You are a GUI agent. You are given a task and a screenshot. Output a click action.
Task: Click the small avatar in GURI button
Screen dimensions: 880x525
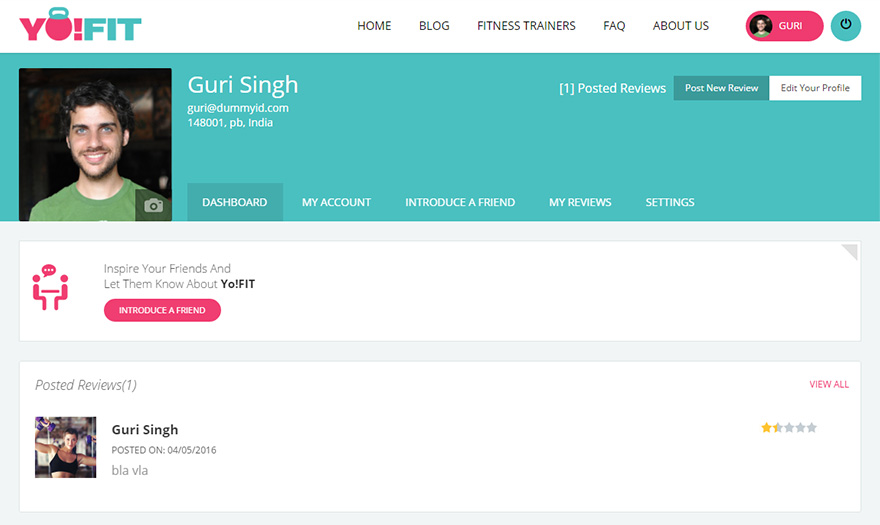[762, 26]
